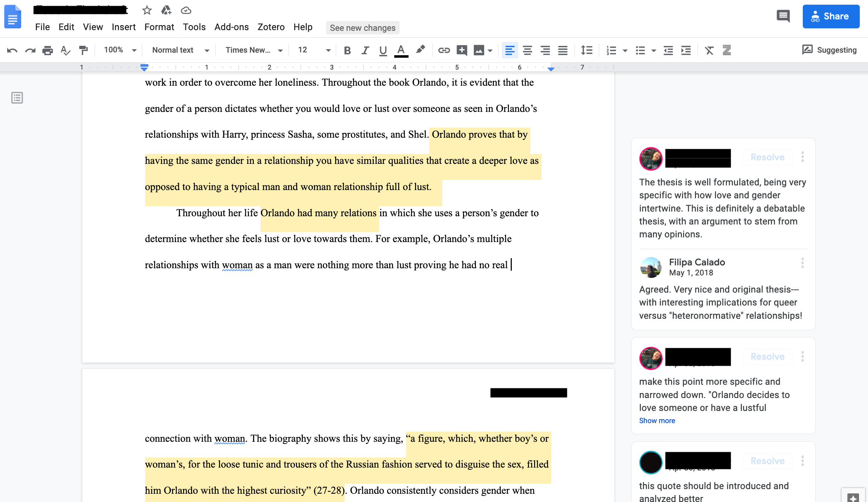The width and height of the screenshot is (868, 502).
Task: Open the Zotero menu
Action: [x=271, y=27]
